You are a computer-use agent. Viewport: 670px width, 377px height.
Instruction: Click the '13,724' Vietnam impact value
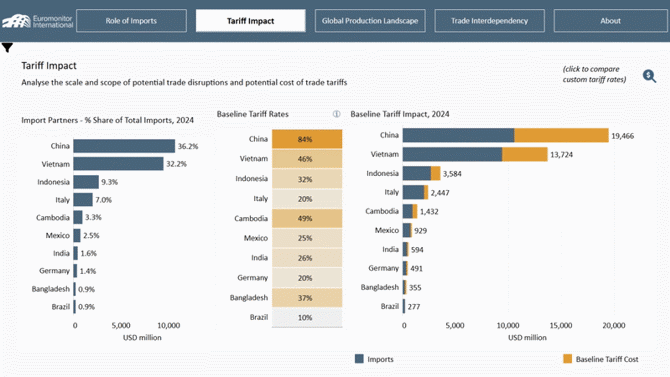561,155
